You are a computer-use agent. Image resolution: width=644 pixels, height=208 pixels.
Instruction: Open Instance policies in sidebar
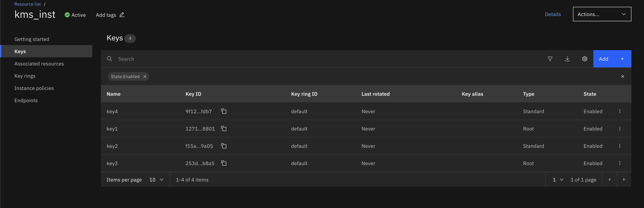pos(34,88)
